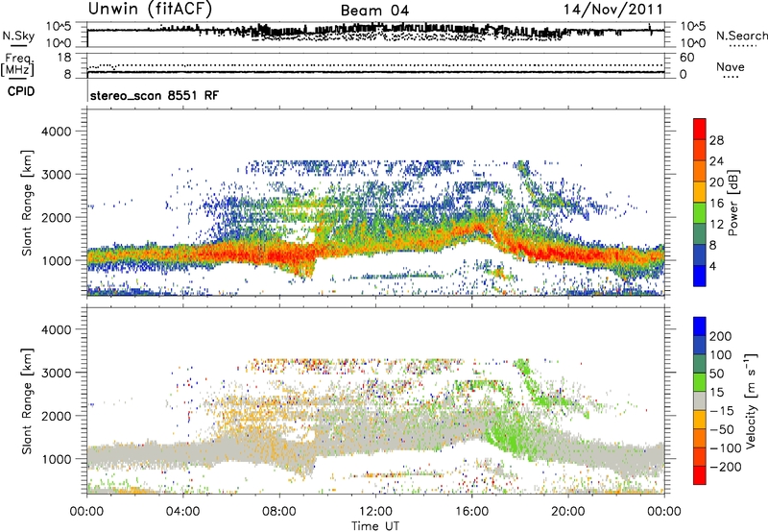Click the date '14/Nov/2011'
This screenshot has width=768, height=532.
coord(613,10)
